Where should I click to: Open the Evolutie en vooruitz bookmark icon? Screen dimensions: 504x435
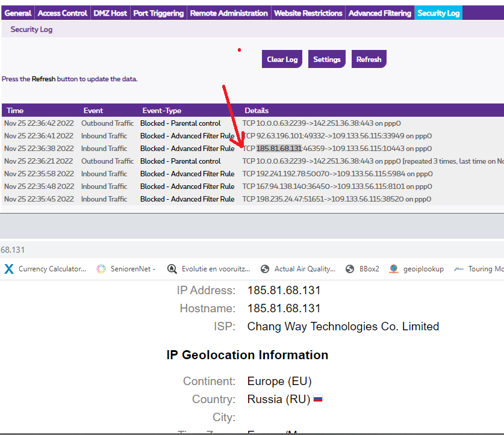click(172, 269)
